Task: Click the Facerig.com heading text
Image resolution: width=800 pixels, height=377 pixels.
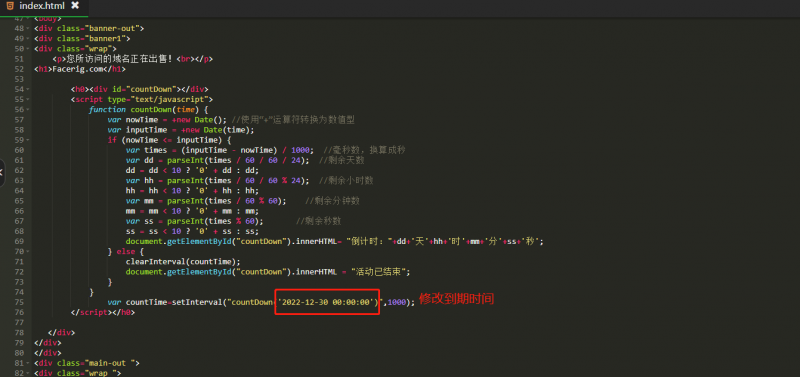Action: click(x=79, y=69)
